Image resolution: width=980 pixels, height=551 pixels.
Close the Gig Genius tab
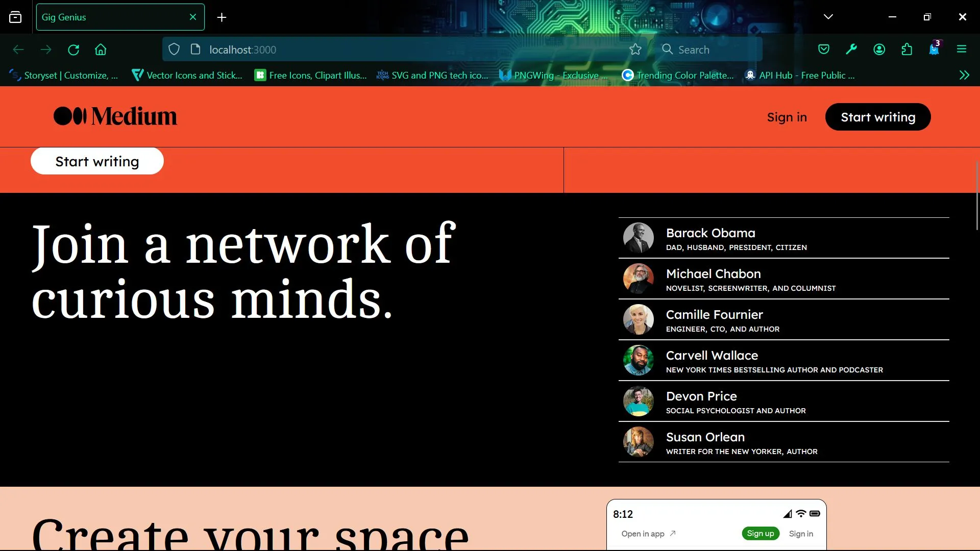193,17
